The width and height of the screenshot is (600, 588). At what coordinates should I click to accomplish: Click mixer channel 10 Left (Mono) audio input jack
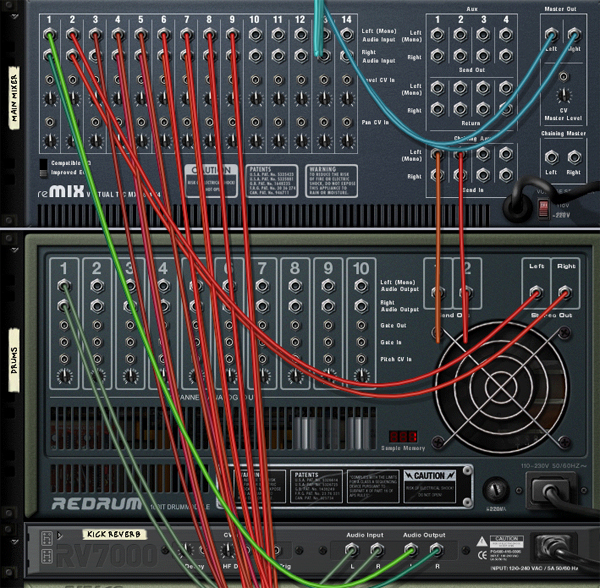tap(255, 35)
